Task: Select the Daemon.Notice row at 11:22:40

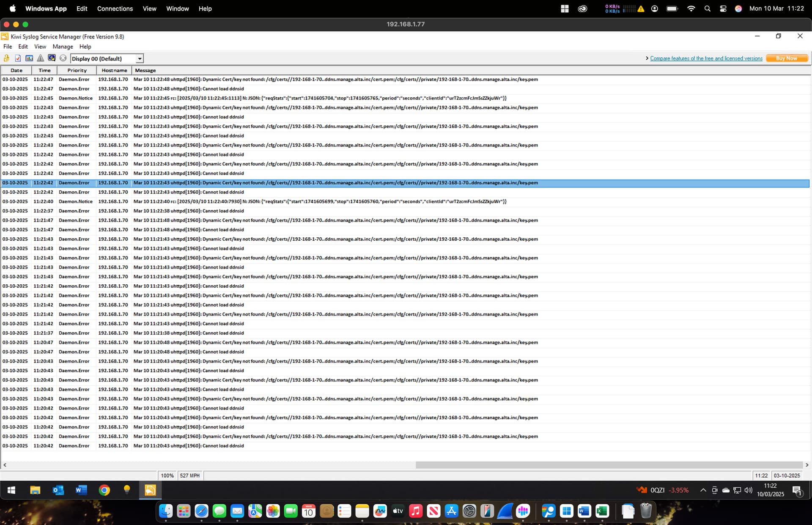Action: click(x=405, y=201)
